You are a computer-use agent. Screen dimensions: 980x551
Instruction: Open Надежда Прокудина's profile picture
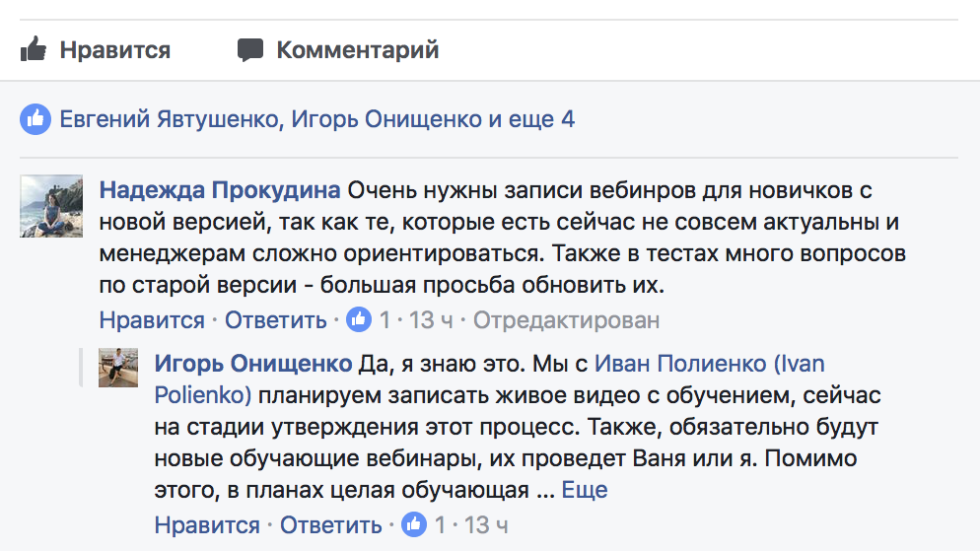pyautogui.click(x=51, y=206)
